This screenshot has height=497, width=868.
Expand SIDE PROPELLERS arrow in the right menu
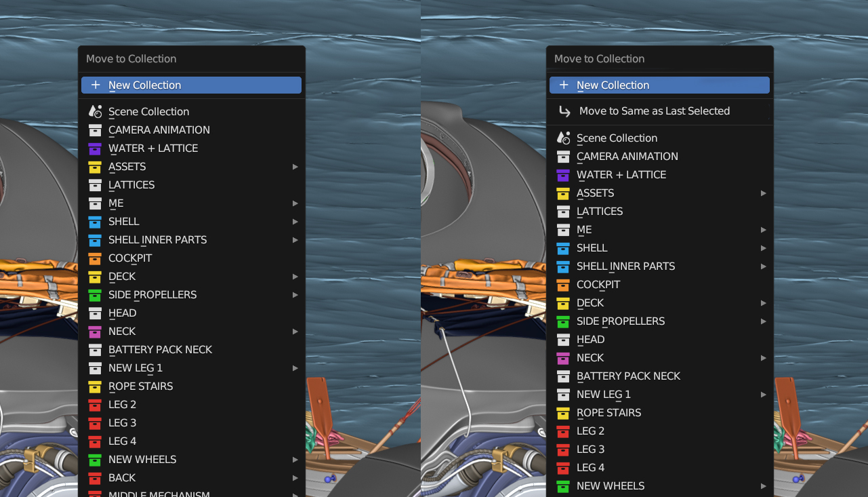pos(763,321)
